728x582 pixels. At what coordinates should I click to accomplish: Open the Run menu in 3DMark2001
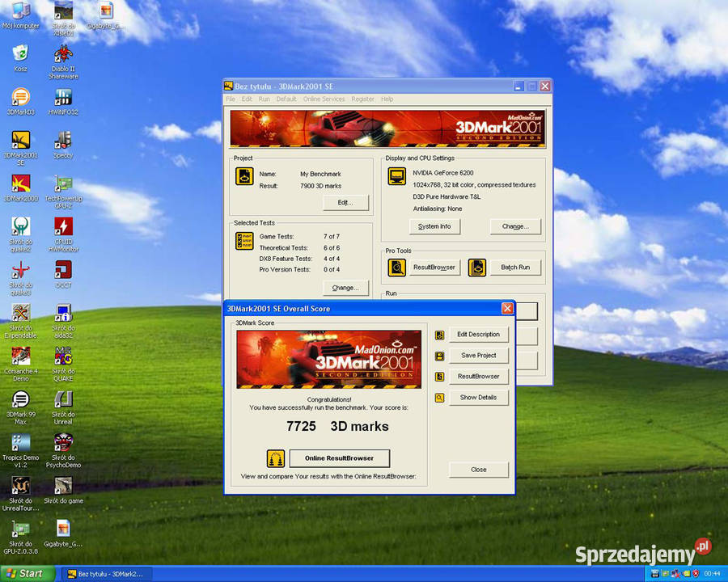[265, 99]
